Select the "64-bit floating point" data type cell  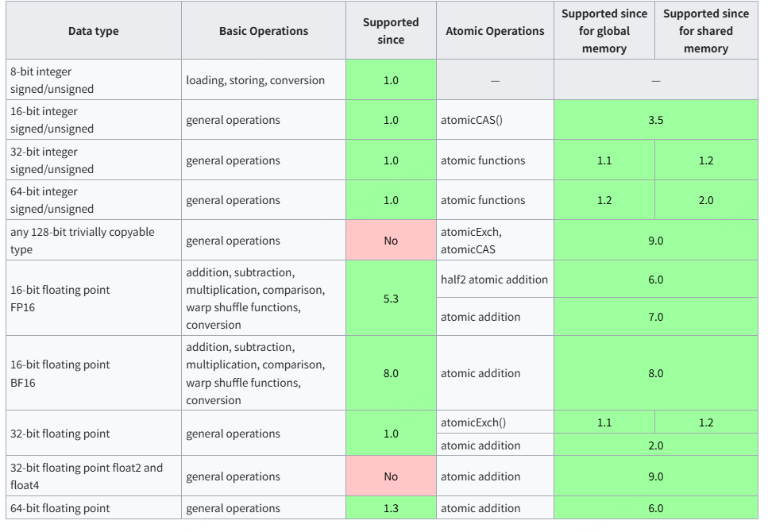93,508
